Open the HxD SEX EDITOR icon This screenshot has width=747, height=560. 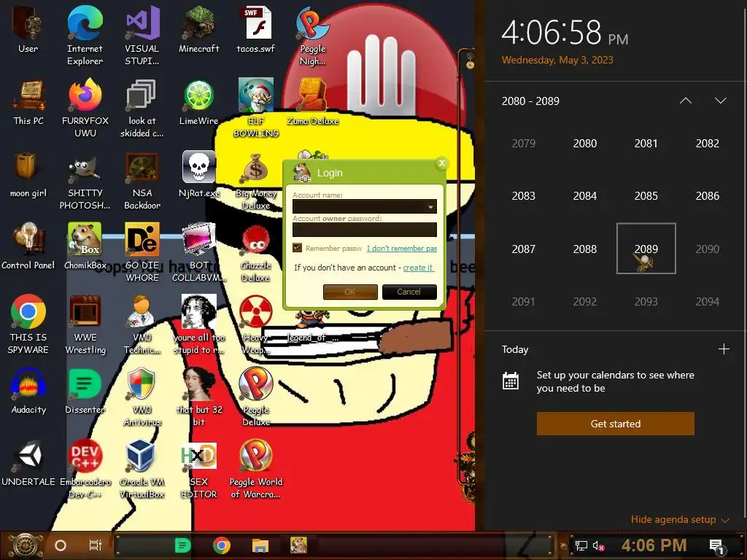198,470
